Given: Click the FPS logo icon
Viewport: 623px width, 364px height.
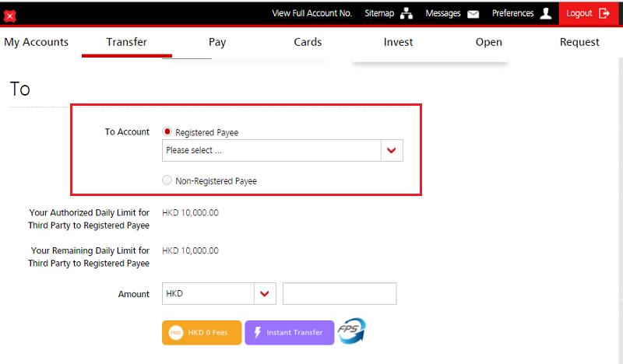Looking at the screenshot, I should (352, 331).
